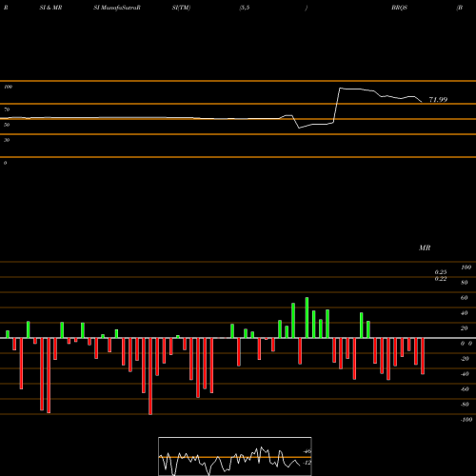This screenshot has width=476, height=476.
Task: Click the MR axis label -80
Action: [x=465, y=405]
